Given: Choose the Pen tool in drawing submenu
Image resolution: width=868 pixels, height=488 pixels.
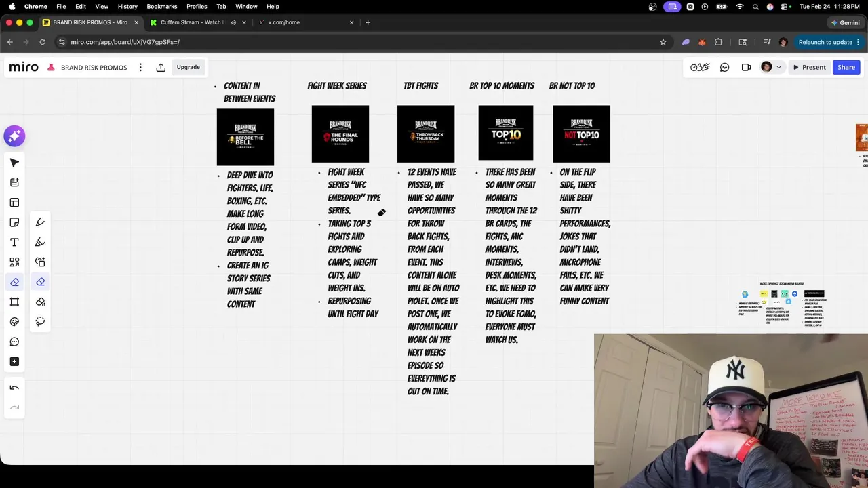Looking at the screenshot, I should click(40, 222).
